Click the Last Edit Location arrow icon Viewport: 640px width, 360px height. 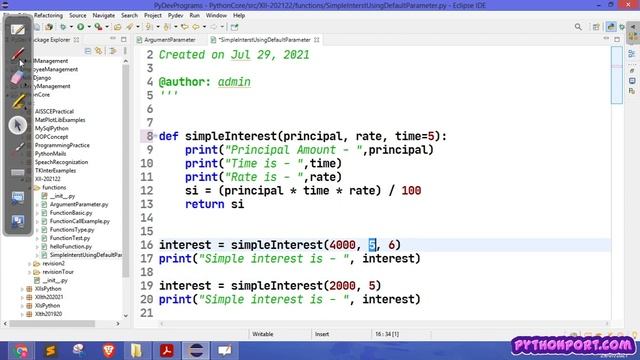pos(184,27)
